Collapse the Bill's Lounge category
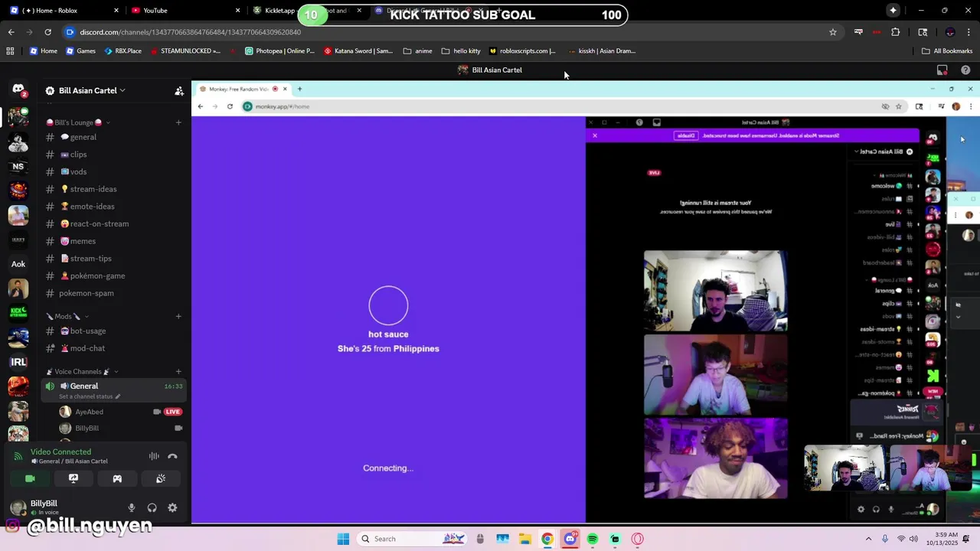Screen dimensions: 980x551 click(78, 122)
